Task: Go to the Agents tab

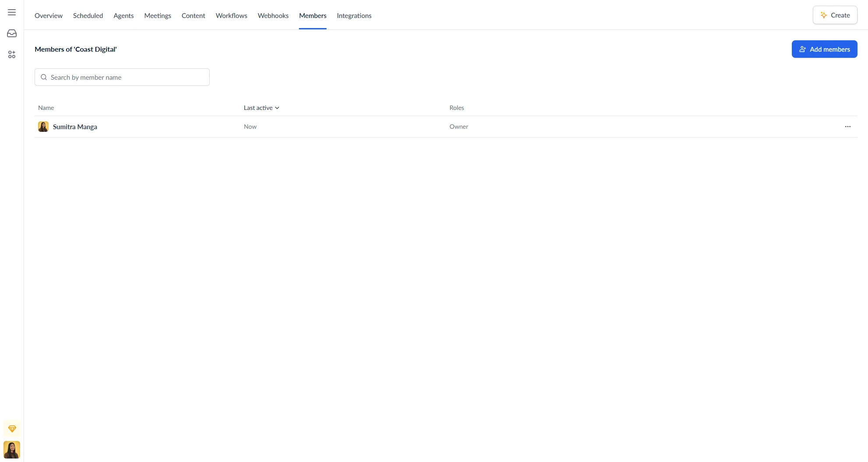Action: point(123,15)
